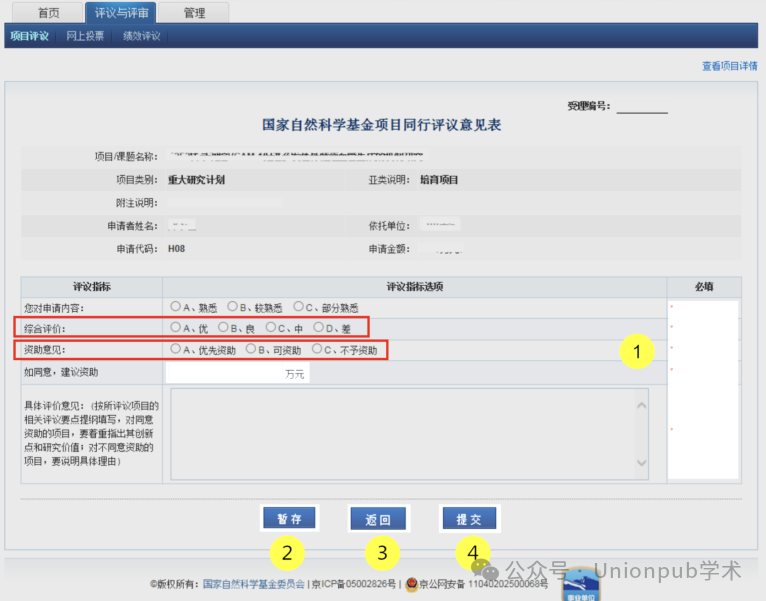Click the 京ICP备05002826号 footer text
Image resolution: width=766 pixels, height=601 pixels.
[354, 584]
